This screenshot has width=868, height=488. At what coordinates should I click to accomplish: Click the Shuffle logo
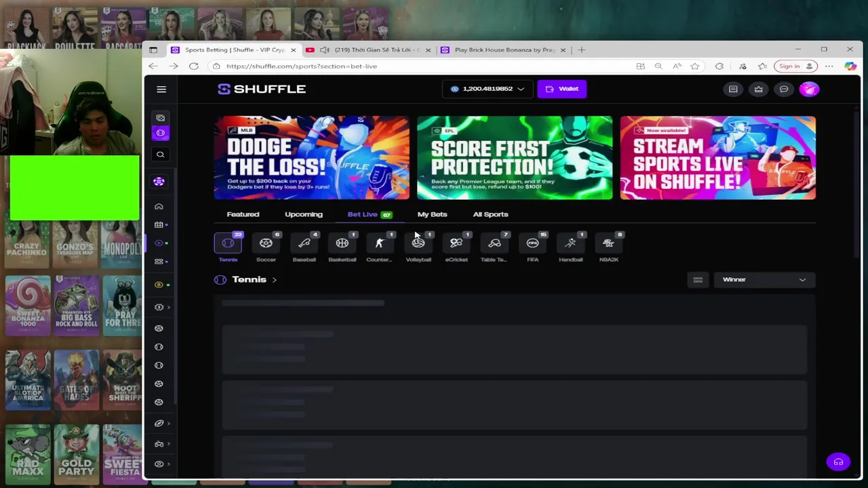click(262, 89)
